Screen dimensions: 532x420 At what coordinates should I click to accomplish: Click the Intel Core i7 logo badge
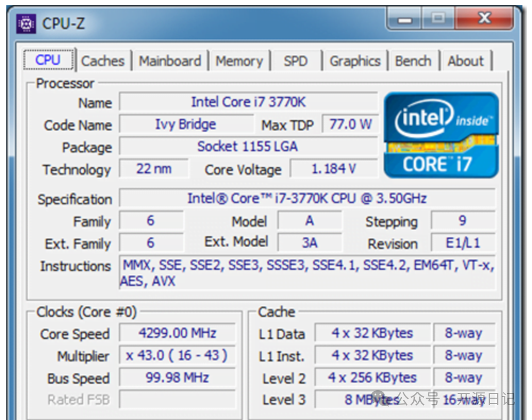tap(441, 135)
